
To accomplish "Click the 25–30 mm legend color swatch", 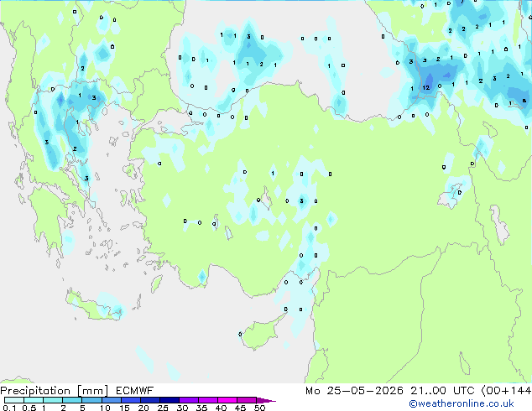I will [x=169, y=400].
